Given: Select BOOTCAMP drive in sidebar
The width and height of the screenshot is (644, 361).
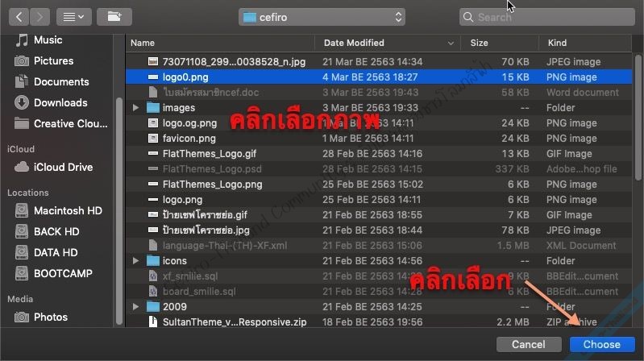Looking at the screenshot, I should 63,273.
